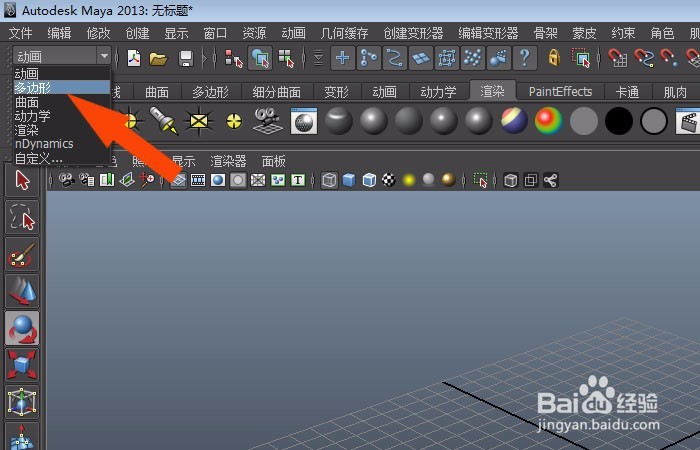Choose 动力学 from the dropdown list
Viewport: 700px width, 450px height.
click(62, 116)
